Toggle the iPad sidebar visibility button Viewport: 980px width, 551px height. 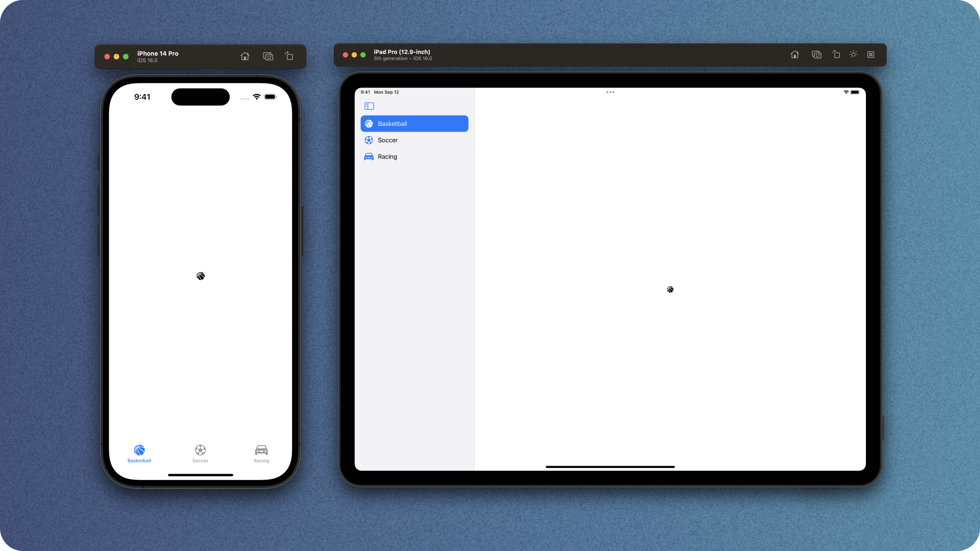pos(369,106)
